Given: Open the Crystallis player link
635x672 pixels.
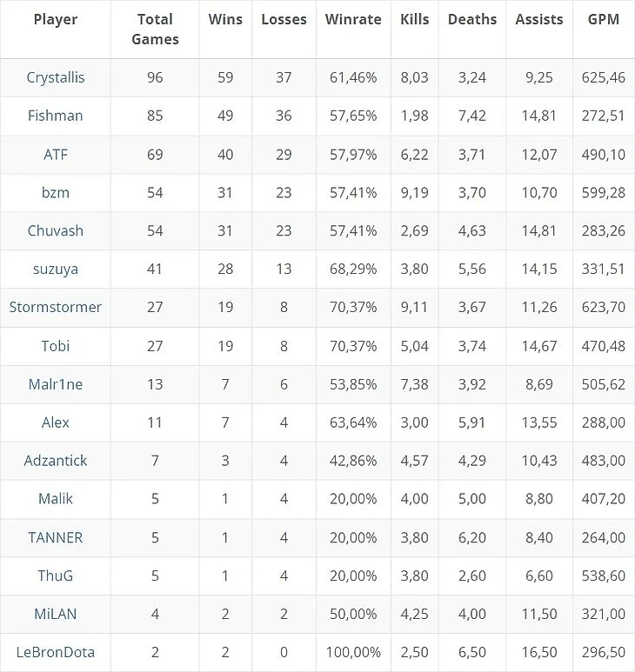Looking at the screenshot, I should click(56, 77).
